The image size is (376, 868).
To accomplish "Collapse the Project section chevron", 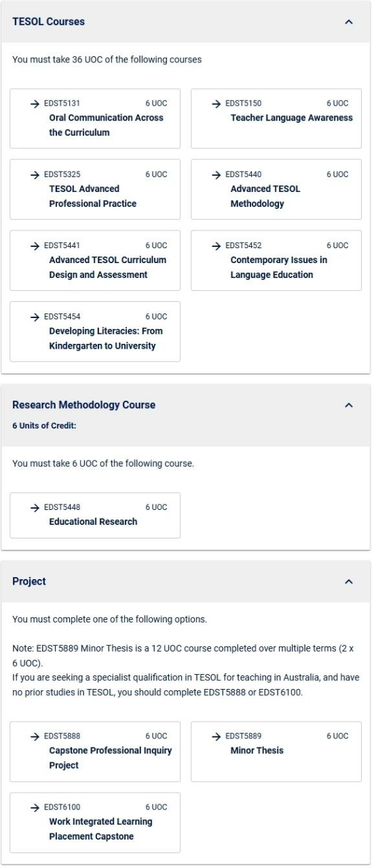I will pos(349,582).
